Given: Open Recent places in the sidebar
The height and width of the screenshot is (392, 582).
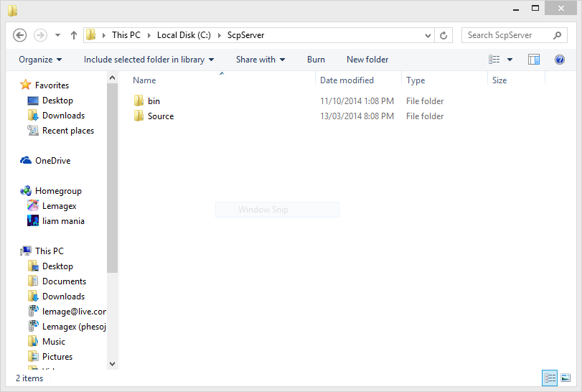Looking at the screenshot, I should 68,131.
